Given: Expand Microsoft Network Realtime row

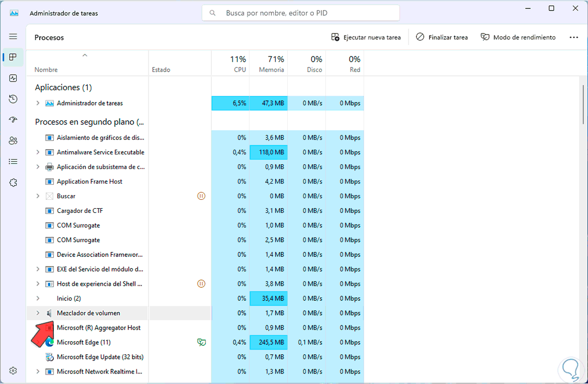Looking at the screenshot, I should click(x=38, y=371).
